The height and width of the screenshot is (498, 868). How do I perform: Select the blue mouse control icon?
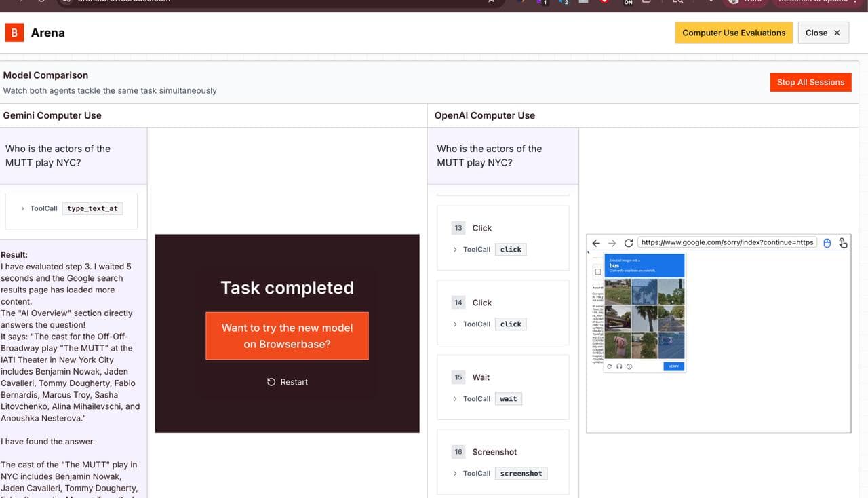click(x=827, y=243)
